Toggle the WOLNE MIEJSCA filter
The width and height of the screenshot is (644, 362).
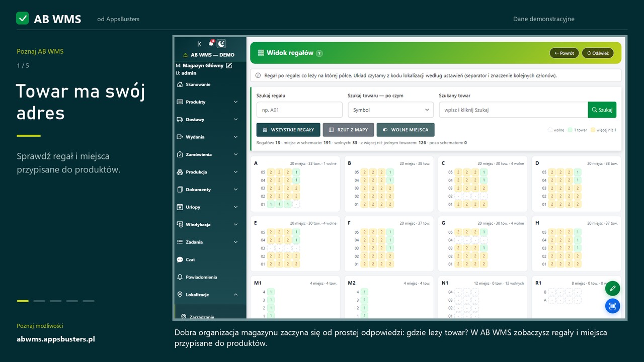point(406,130)
